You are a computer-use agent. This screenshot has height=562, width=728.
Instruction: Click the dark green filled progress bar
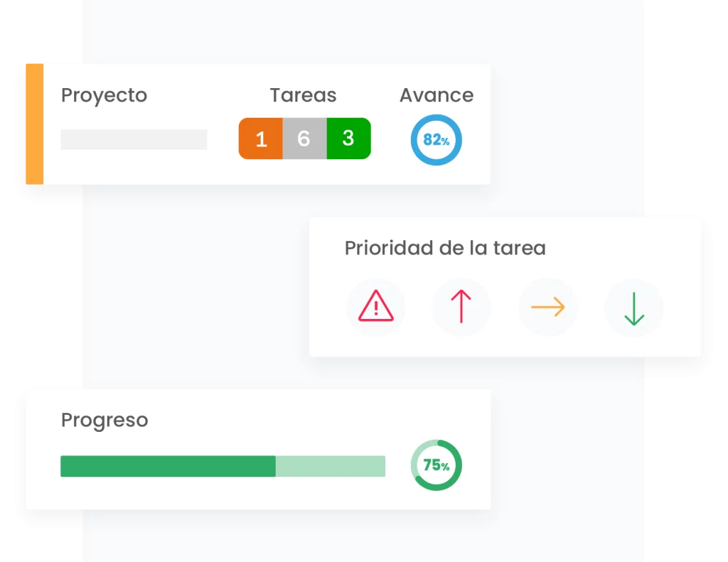click(x=168, y=466)
